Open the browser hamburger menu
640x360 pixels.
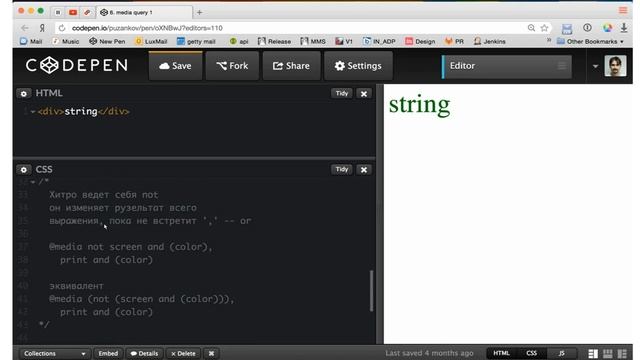point(623,10)
